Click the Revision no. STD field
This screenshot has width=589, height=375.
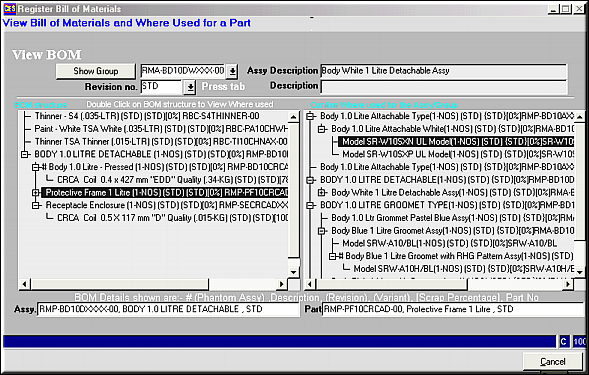(162, 87)
